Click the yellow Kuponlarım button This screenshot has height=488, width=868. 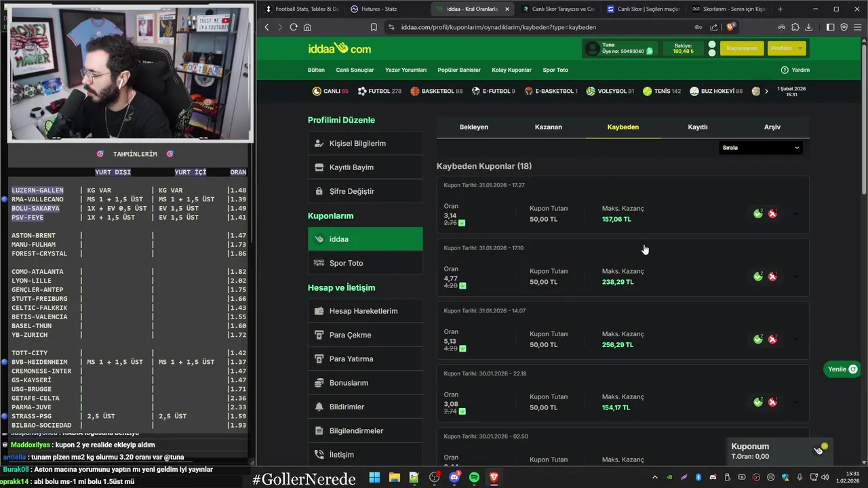742,48
